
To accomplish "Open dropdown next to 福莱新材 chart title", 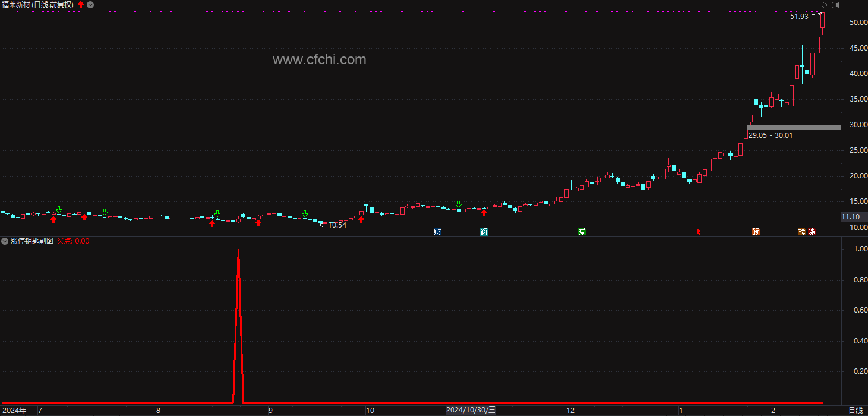I will (x=90, y=5).
